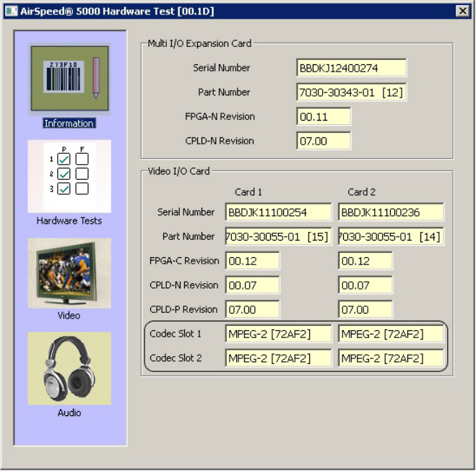Click the FPGA-N Revision label
476x471 pixels.
(x=220, y=116)
